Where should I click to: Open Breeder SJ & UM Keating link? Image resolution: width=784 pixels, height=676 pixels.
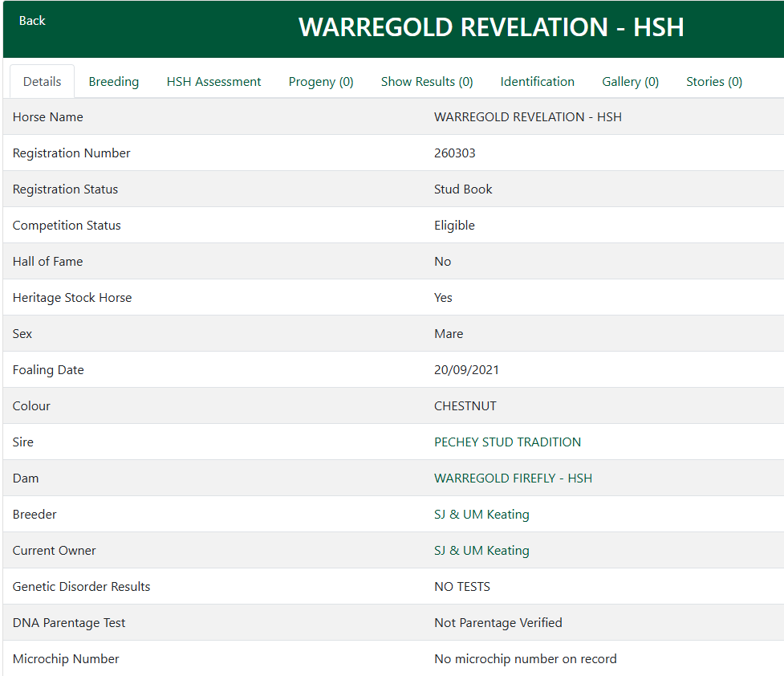[x=481, y=514]
